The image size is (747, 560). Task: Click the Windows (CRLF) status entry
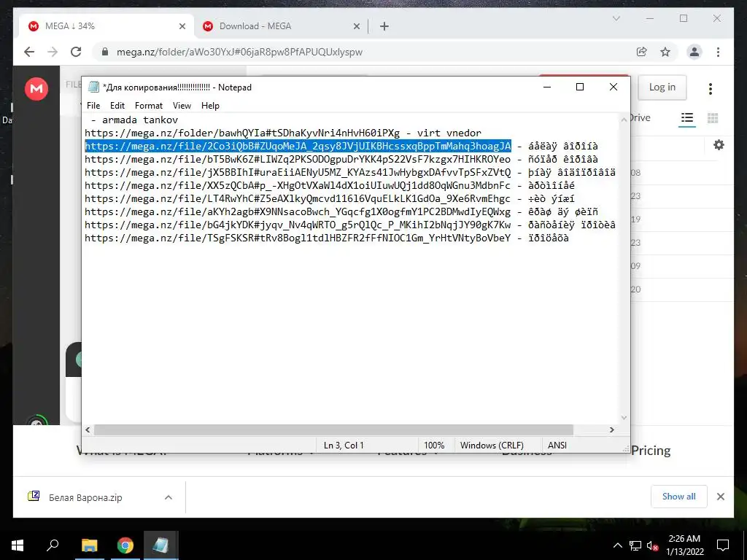tap(492, 446)
